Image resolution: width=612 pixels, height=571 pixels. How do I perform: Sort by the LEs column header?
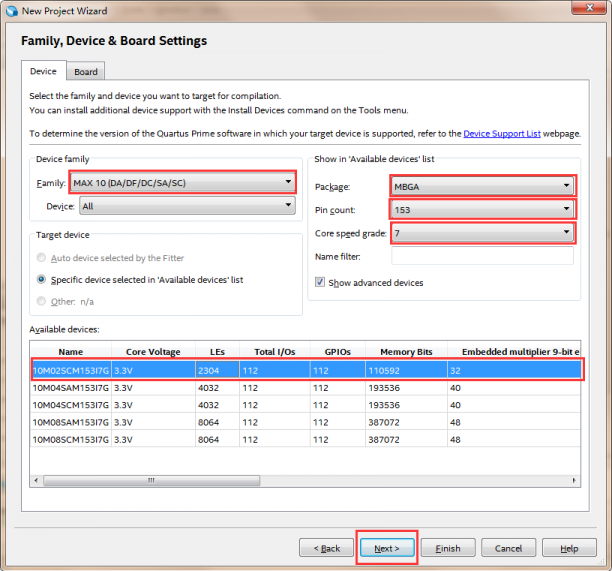[217, 352]
